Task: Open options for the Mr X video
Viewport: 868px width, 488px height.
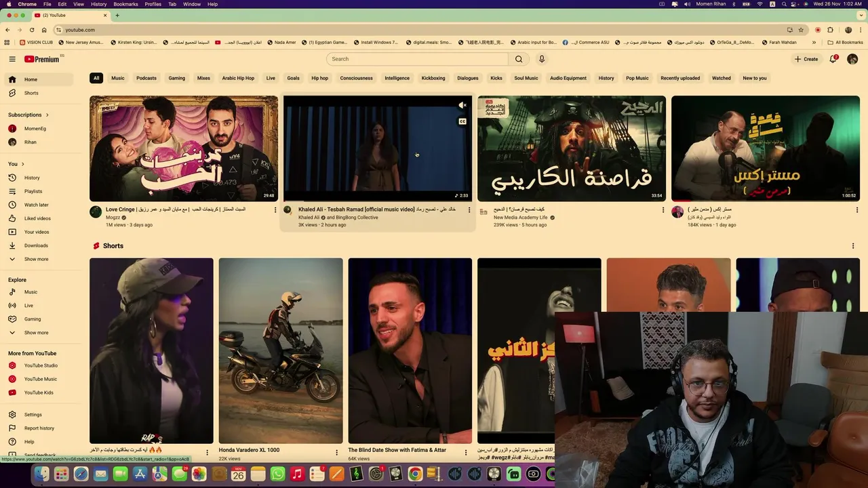Action: coord(857,210)
